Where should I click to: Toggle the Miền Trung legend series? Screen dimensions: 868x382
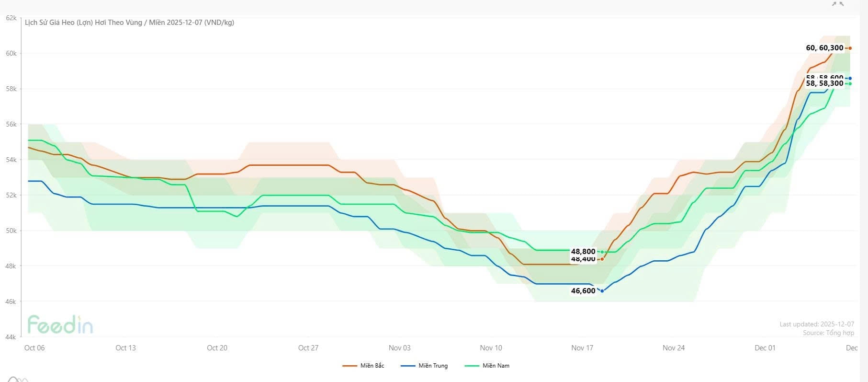(424, 366)
